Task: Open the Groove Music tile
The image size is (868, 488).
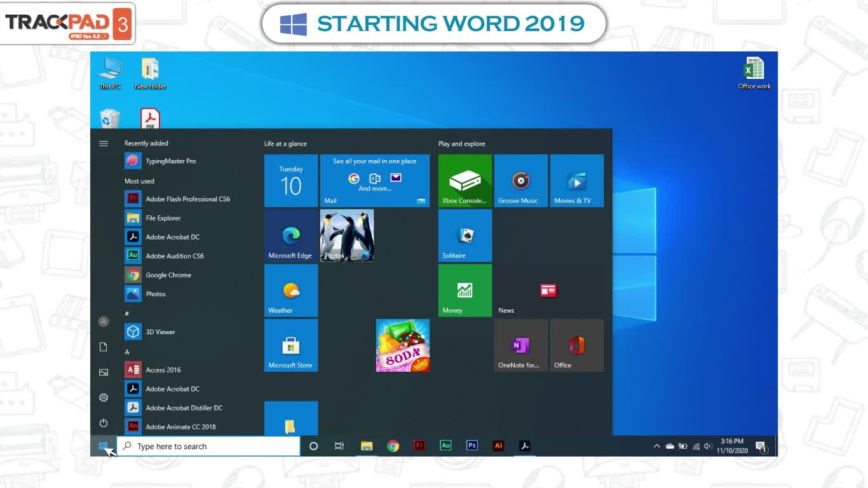Action: pyautogui.click(x=521, y=180)
